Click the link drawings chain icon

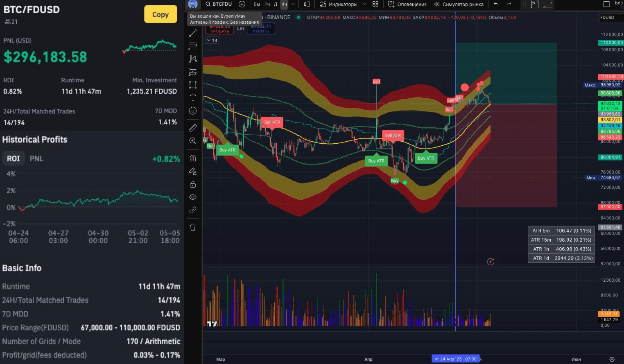pyautogui.click(x=193, y=210)
